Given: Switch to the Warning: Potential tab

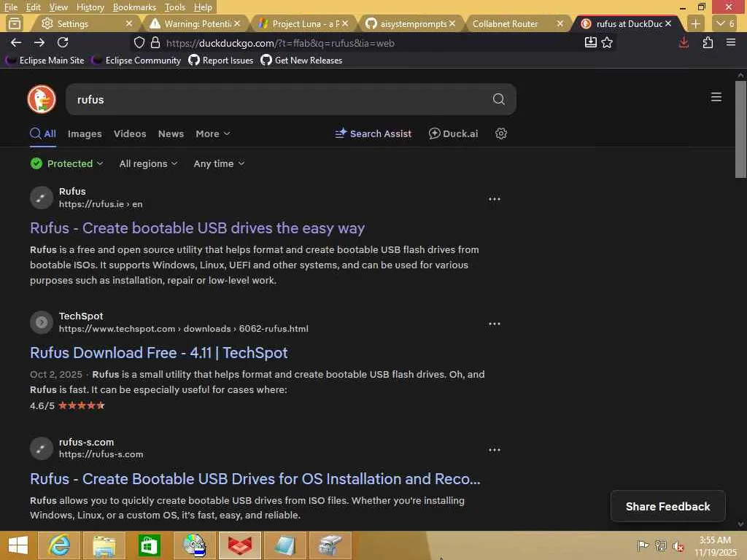Looking at the screenshot, I should click(x=196, y=23).
